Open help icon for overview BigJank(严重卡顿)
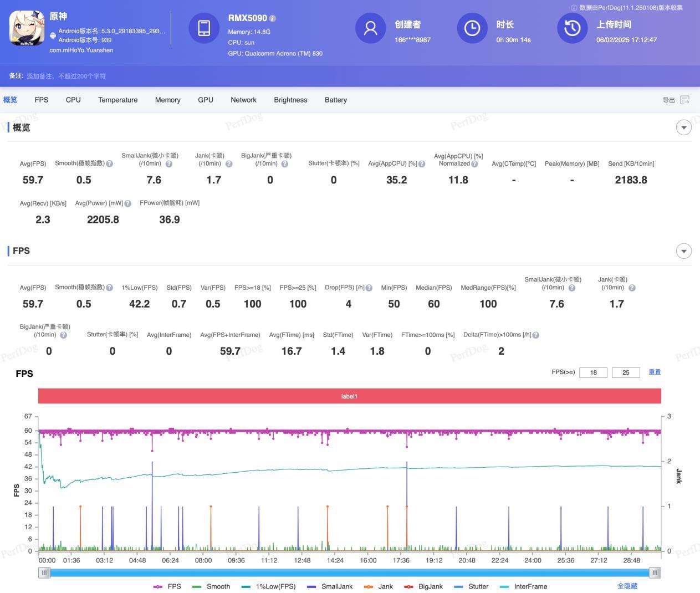Screen dimensions: 700x593 285,164
